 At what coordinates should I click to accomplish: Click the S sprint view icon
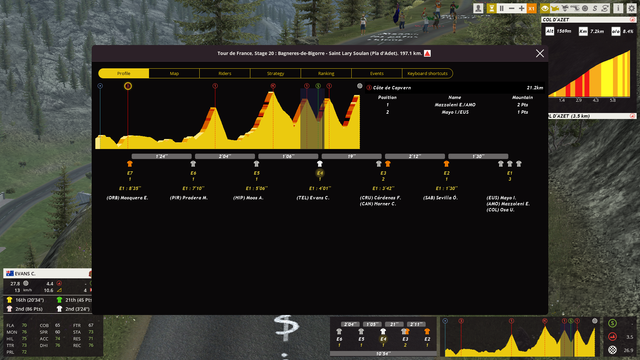point(595,8)
